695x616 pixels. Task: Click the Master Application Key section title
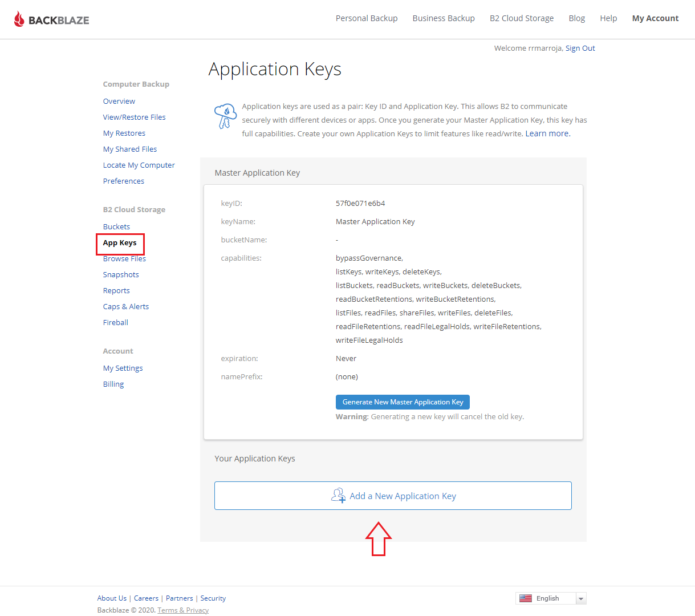(257, 173)
